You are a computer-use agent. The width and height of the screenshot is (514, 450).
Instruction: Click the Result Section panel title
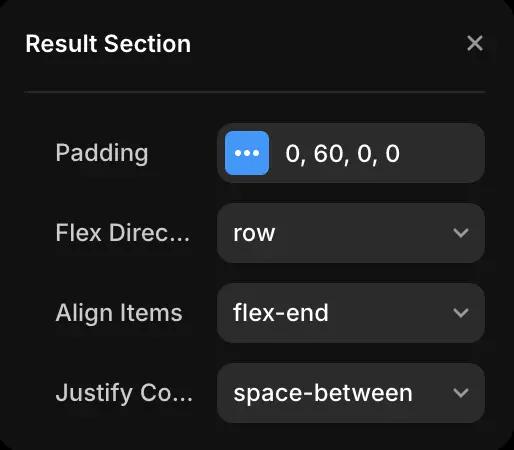(108, 44)
